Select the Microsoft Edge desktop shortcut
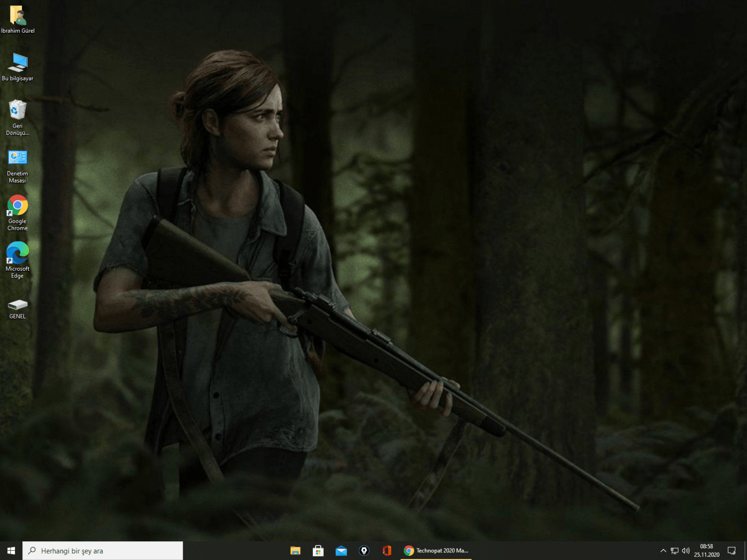 coord(18,260)
